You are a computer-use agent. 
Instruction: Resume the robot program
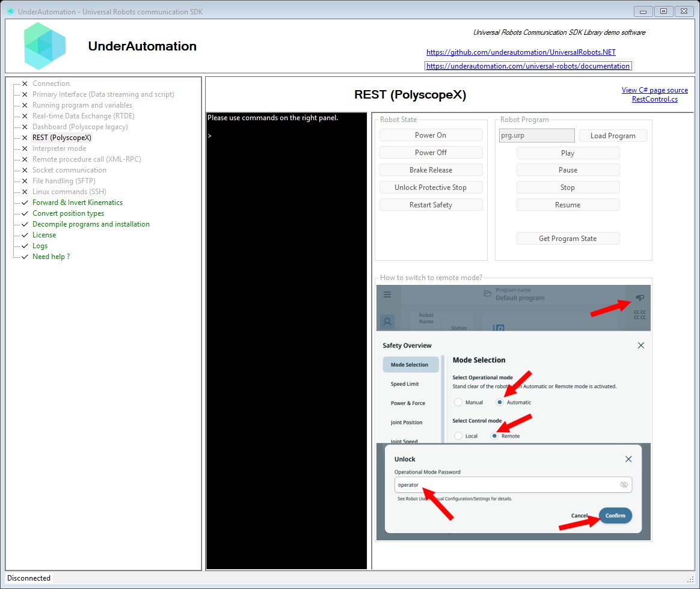(568, 205)
